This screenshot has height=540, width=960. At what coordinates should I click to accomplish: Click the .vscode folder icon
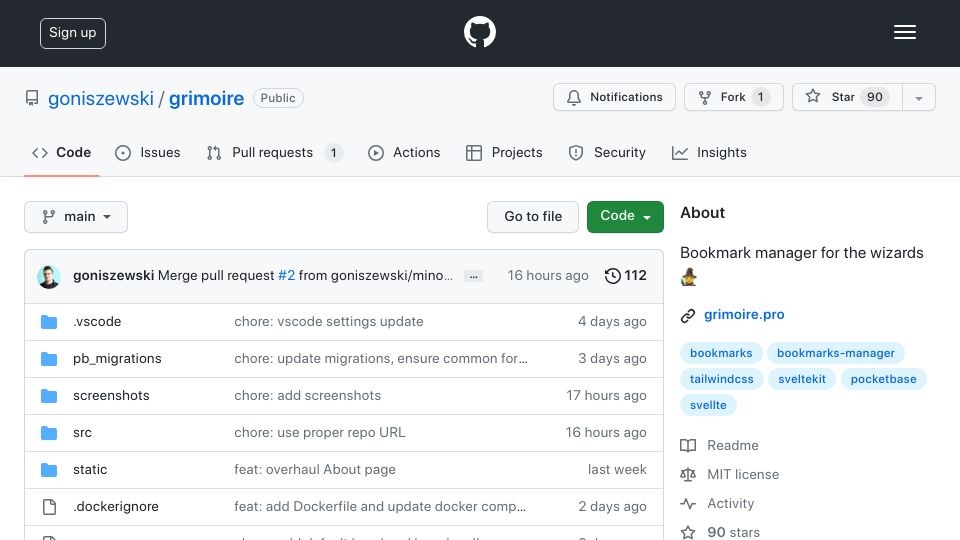49,322
